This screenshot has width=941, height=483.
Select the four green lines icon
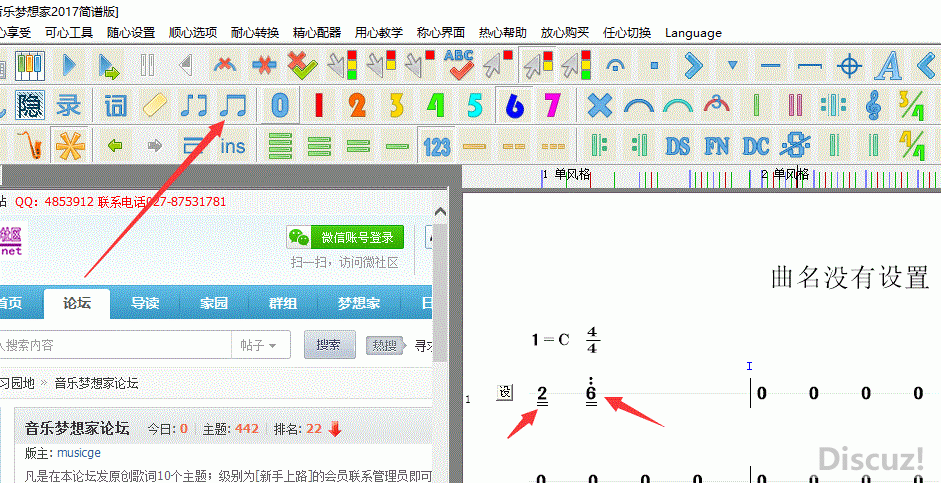point(279,145)
